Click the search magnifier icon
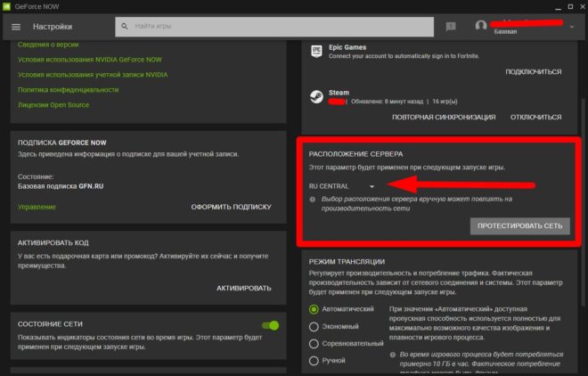Image resolution: width=588 pixels, height=376 pixels. [x=125, y=26]
